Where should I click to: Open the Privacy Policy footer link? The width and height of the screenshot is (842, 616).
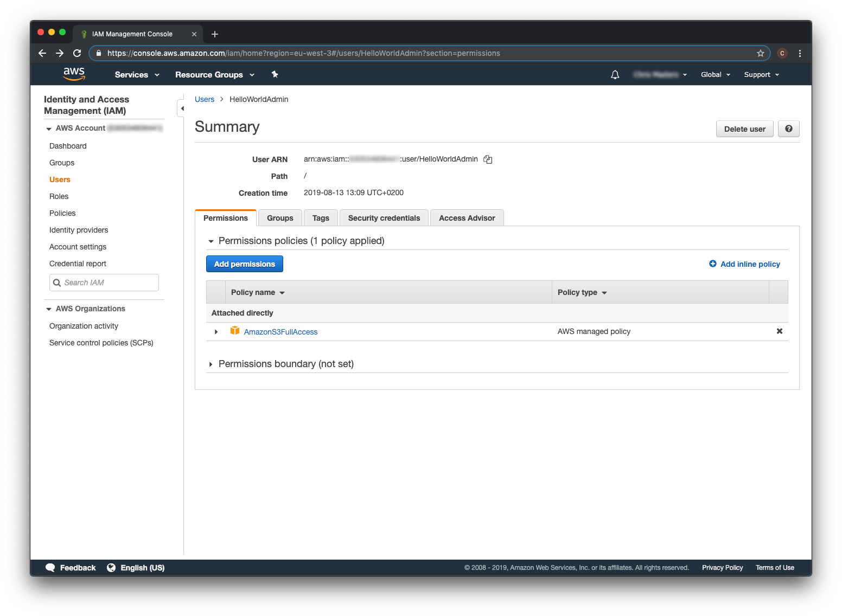coord(722,568)
